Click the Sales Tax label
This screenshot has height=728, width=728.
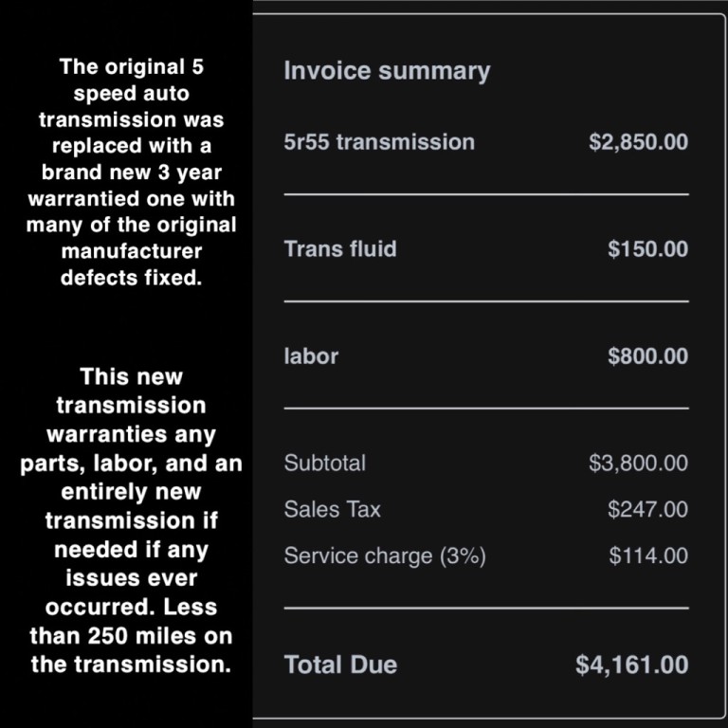pos(332,509)
